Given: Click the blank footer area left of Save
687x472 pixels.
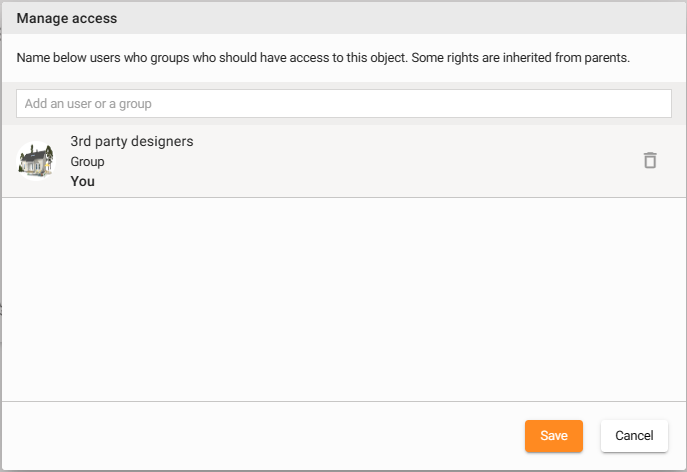Looking at the screenshot, I should [260, 435].
